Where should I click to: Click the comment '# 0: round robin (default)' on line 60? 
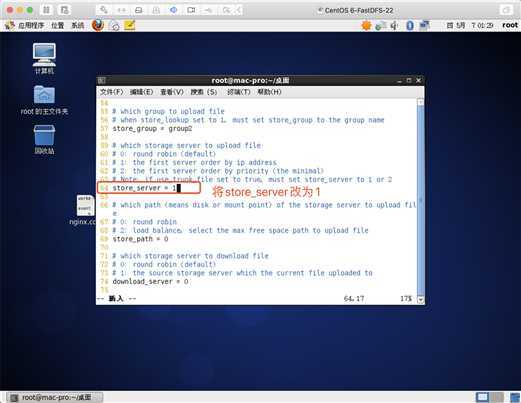tap(164, 154)
